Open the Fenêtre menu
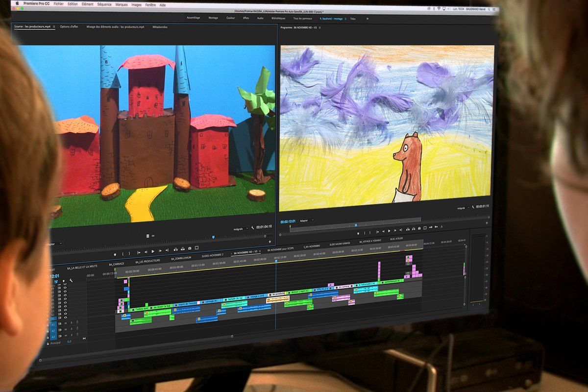This screenshot has height=392, width=588. [150, 5]
